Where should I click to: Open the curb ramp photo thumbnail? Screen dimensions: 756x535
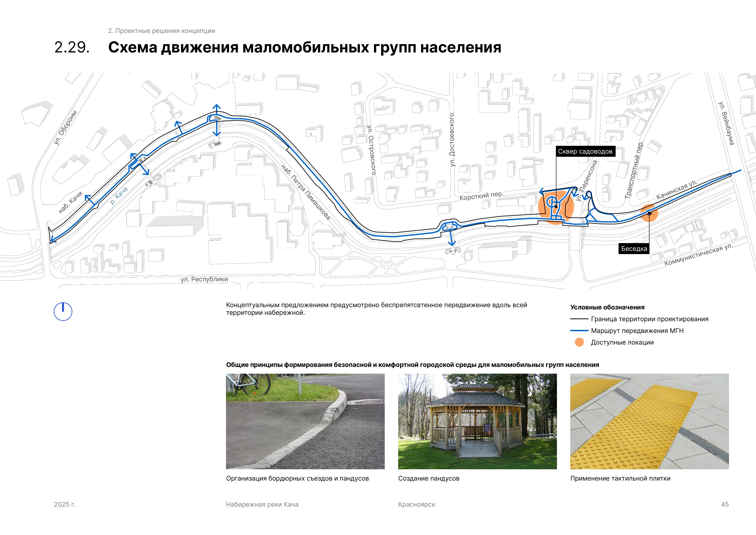305,421
